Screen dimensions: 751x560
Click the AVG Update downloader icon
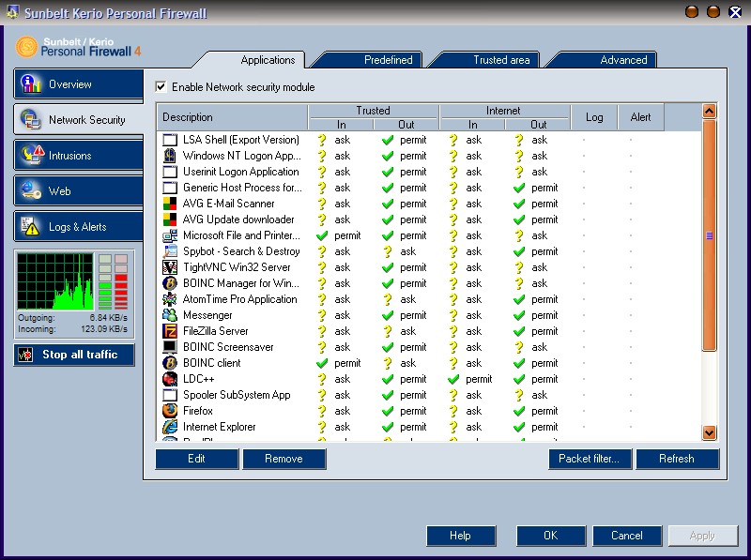click(170, 219)
